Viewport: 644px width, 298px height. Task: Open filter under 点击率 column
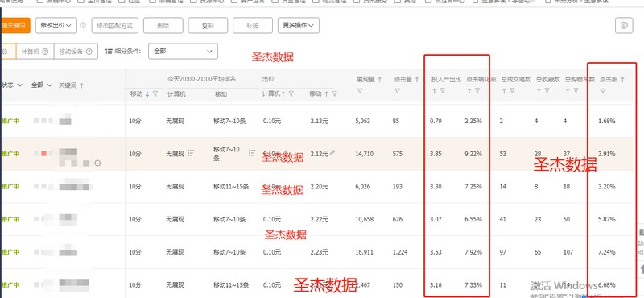pyautogui.click(x=602, y=91)
